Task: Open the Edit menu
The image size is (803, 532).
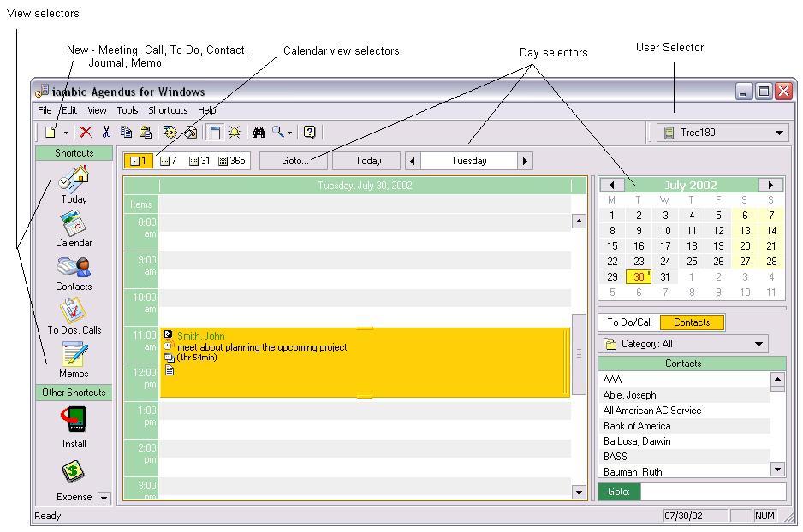Action: point(69,110)
